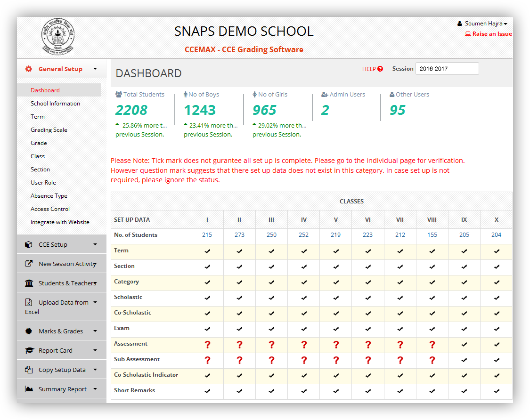Open the Soumen Hajra user dropdown
The image size is (530, 420).
(482, 23)
